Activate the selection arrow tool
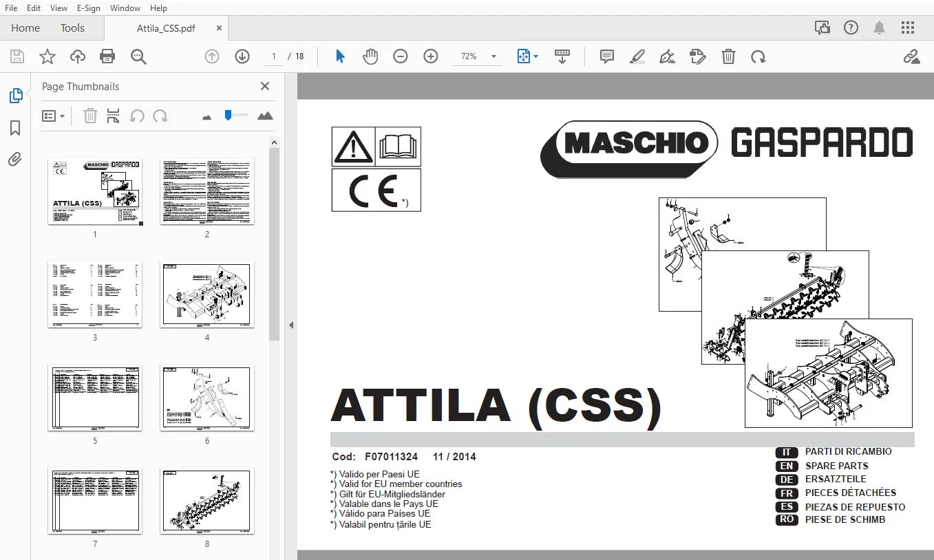 pyautogui.click(x=340, y=56)
